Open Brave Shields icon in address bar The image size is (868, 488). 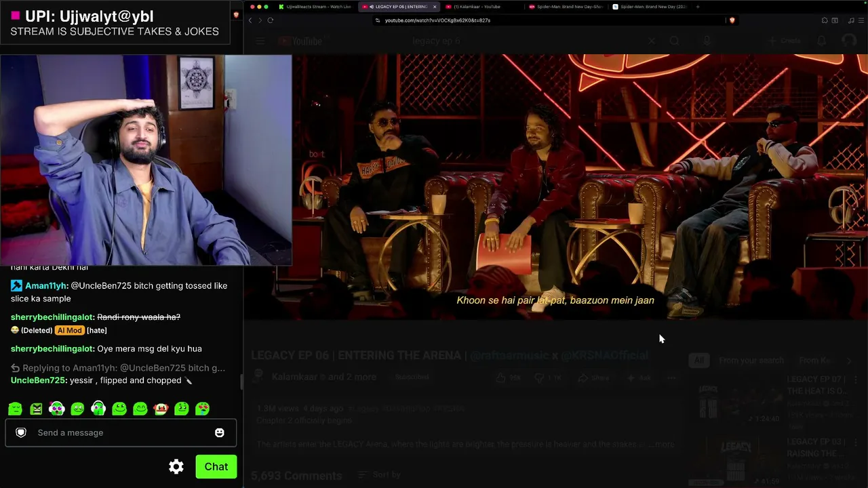tap(732, 20)
